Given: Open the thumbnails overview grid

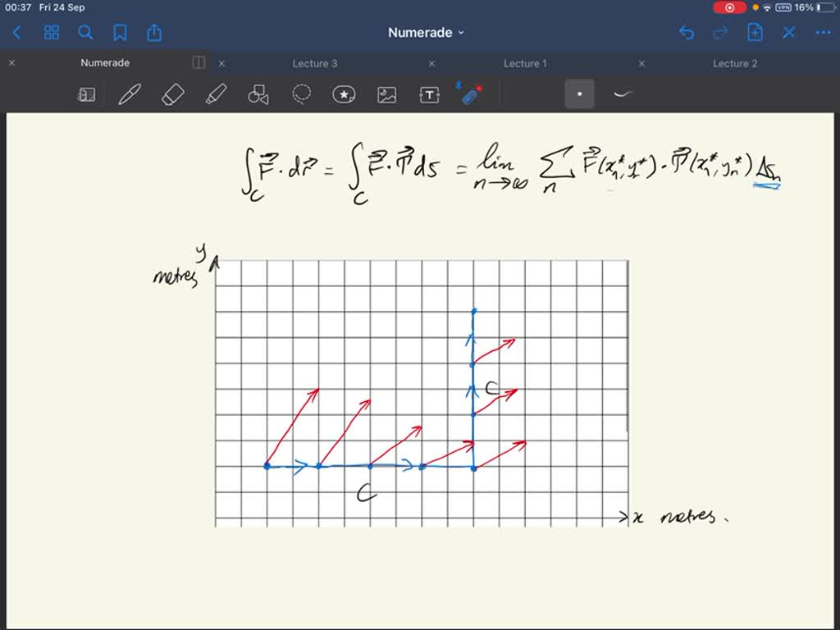Looking at the screenshot, I should click(51, 33).
